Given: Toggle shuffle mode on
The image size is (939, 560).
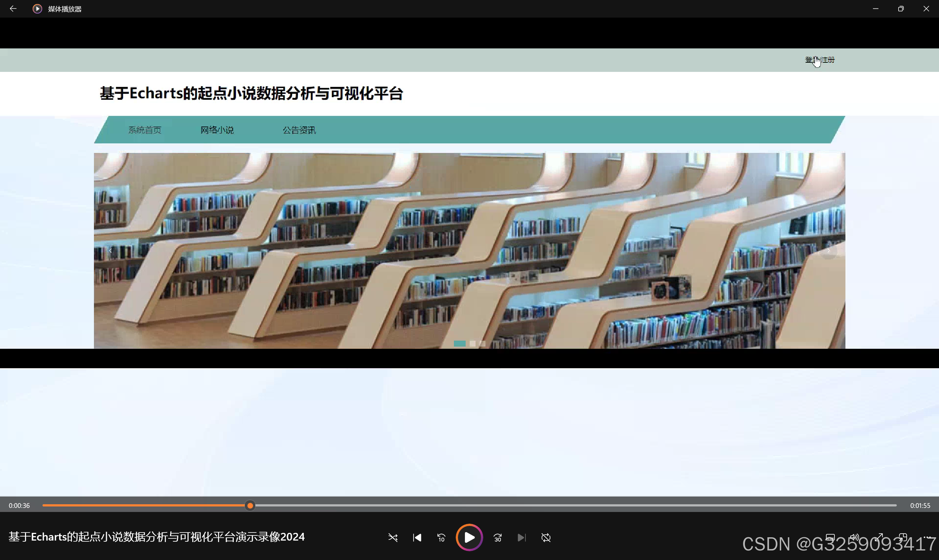Looking at the screenshot, I should click(393, 537).
